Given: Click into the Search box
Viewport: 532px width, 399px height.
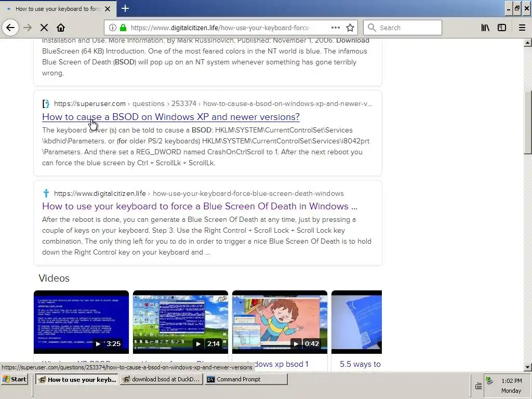Looking at the screenshot, I should point(403,28).
